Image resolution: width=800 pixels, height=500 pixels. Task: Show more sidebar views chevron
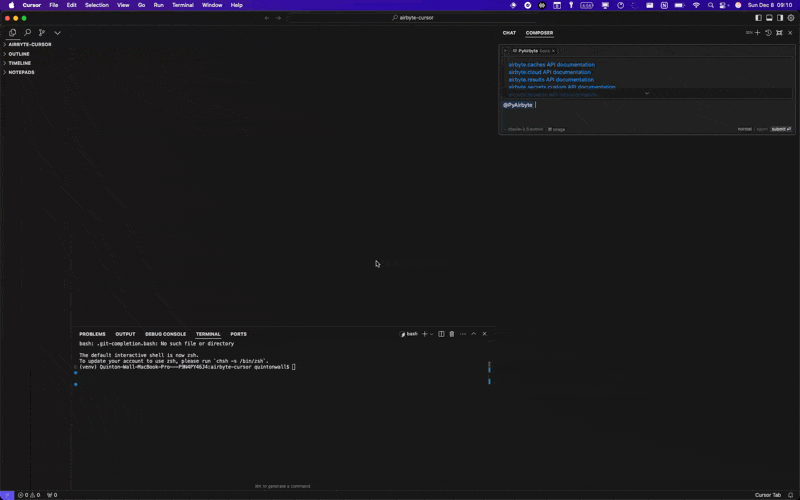coord(57,33)
